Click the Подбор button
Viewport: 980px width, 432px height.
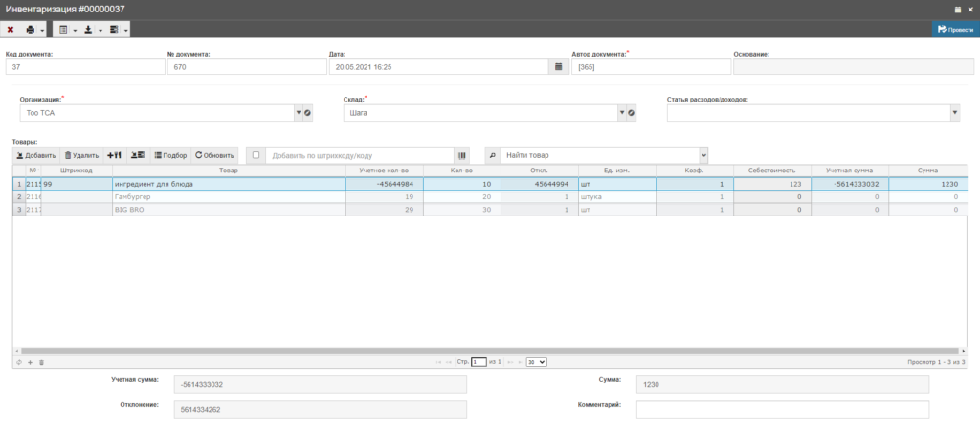click(x=171, y=155)
